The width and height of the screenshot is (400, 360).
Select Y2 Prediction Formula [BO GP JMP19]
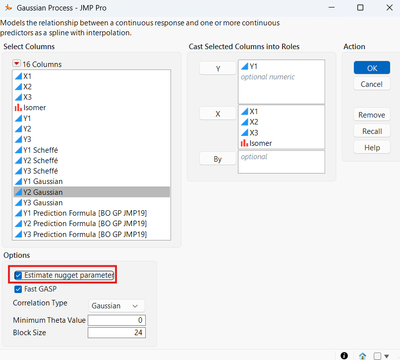point(92,223)
